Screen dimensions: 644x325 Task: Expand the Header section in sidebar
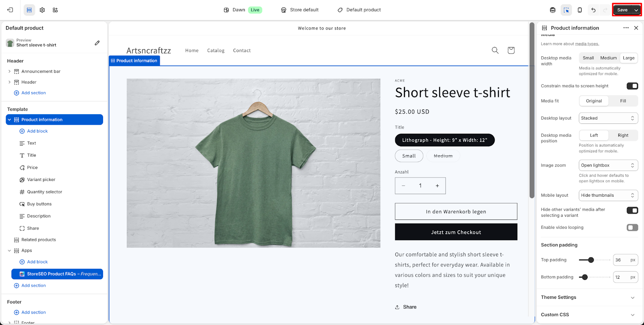coord(9,82)
